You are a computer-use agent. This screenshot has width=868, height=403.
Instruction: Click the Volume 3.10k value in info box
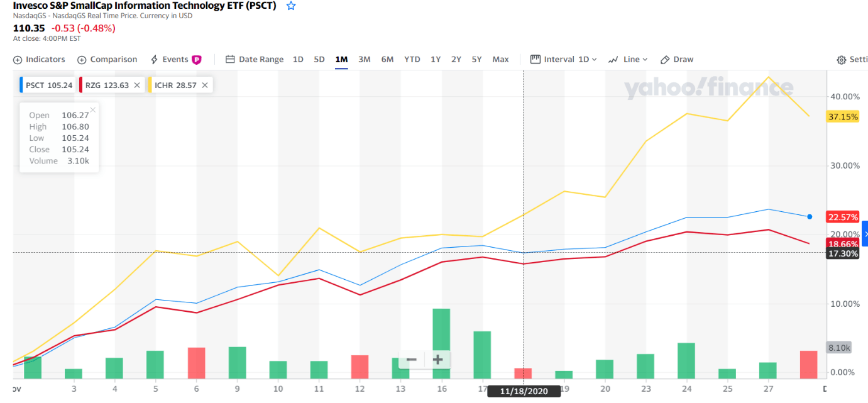tap(79, 161)
